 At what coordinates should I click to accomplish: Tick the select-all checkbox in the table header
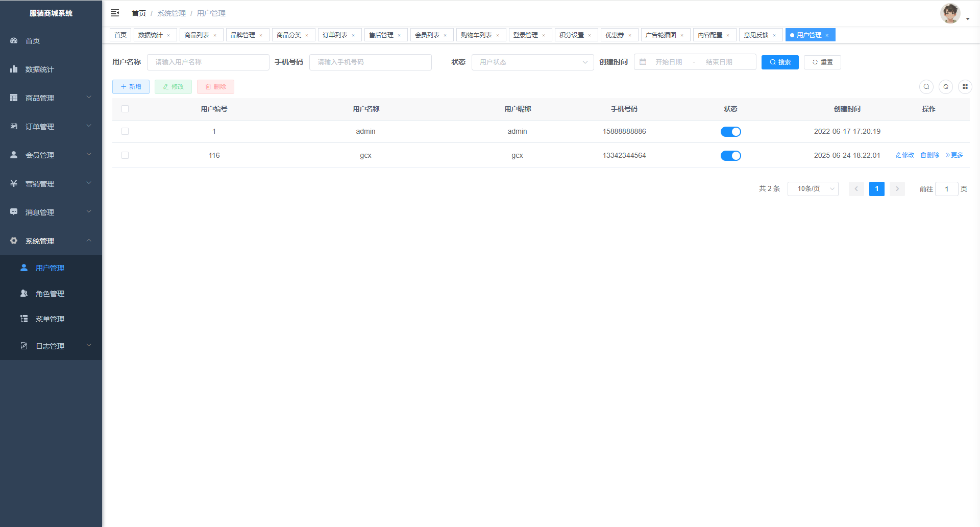(125, 109)
